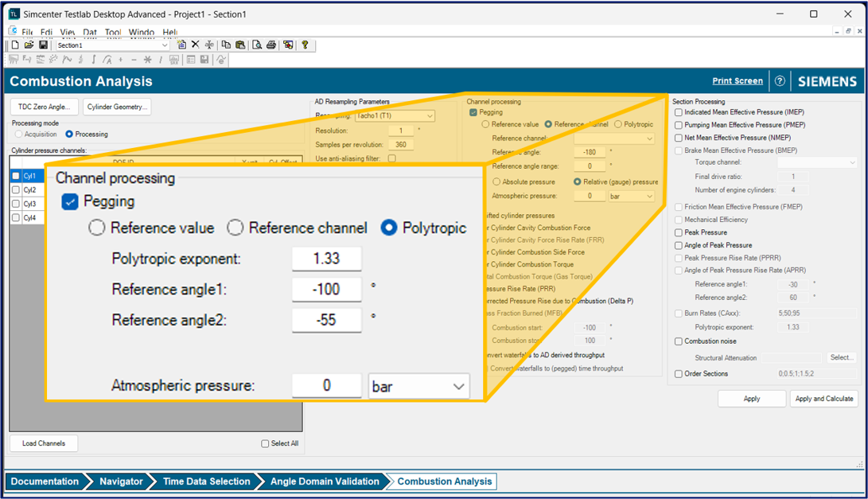Click the Resolution input field

tap(401, 131)
